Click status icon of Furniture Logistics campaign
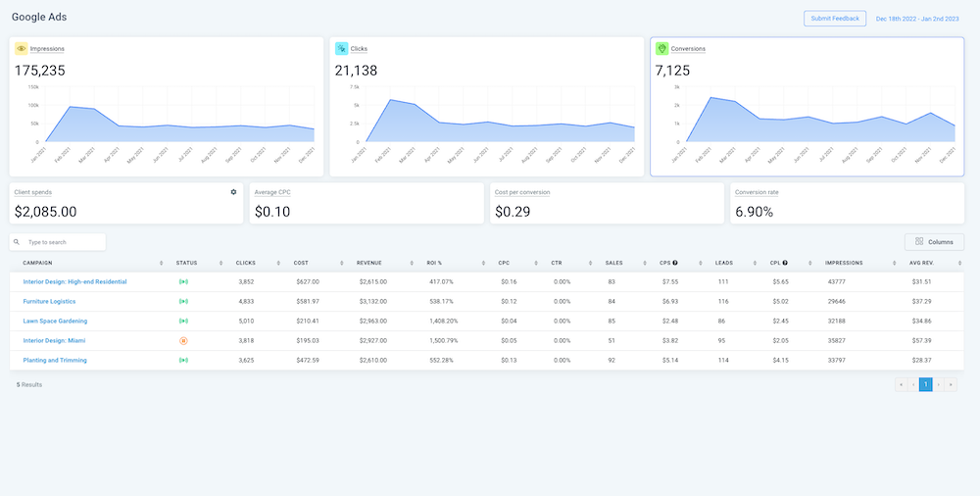Image resolution: width=980 pixels, height=496 pixels. pyautogui.click(x=183, y=302)
